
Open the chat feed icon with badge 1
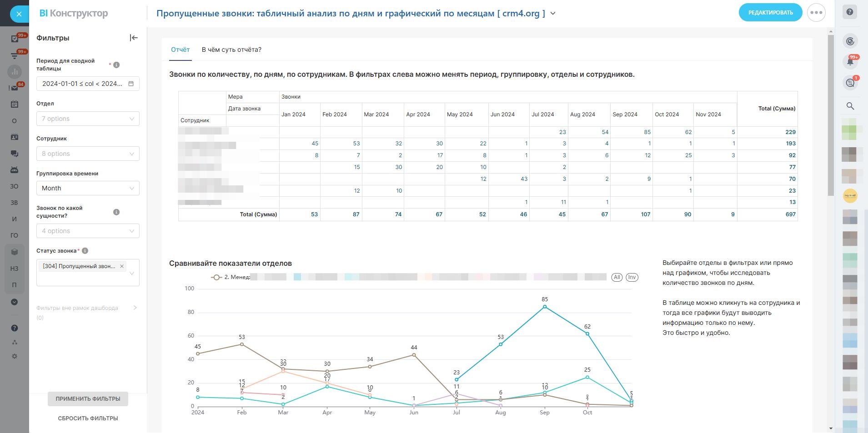coord(850,83)
